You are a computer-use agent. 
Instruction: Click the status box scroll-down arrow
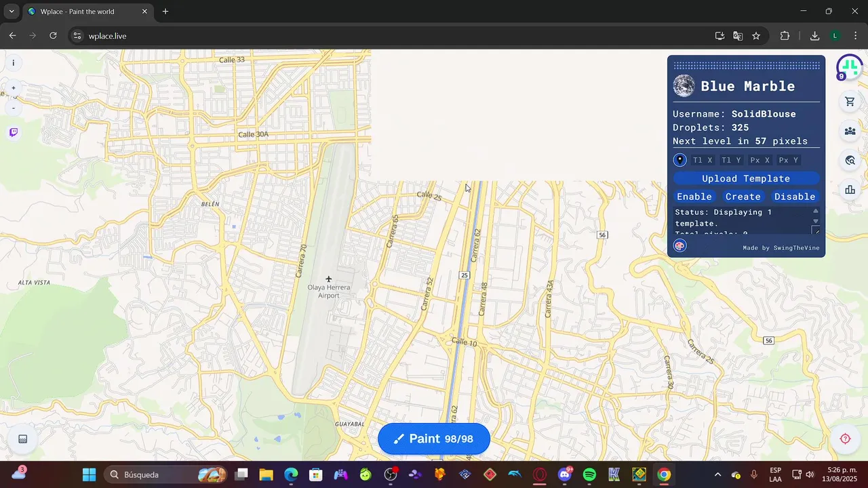click(816, 221)
